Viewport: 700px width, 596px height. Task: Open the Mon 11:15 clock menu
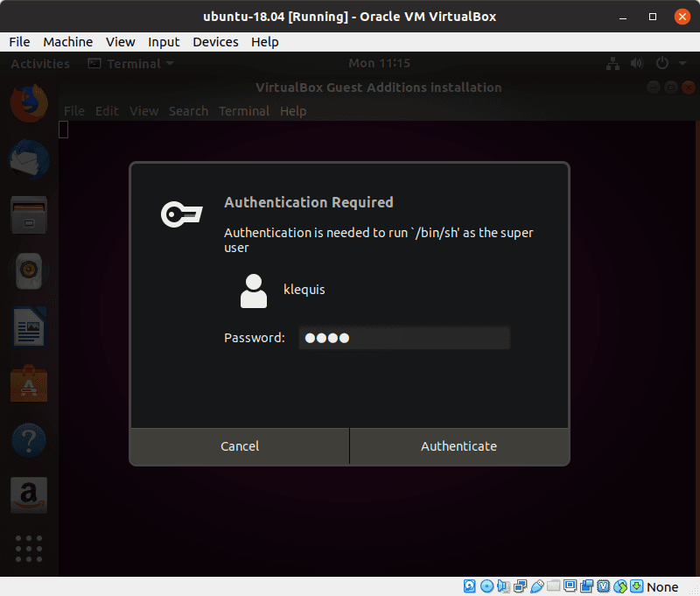tap(379, 63)
